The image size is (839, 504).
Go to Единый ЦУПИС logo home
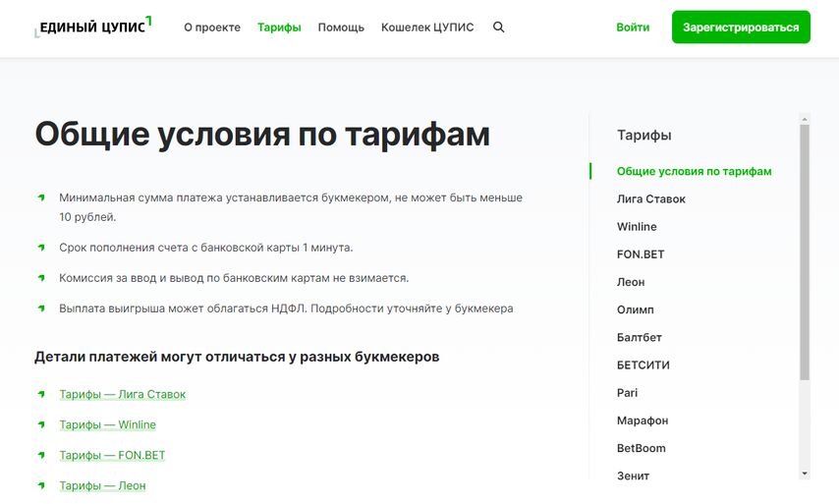point(93,27)
